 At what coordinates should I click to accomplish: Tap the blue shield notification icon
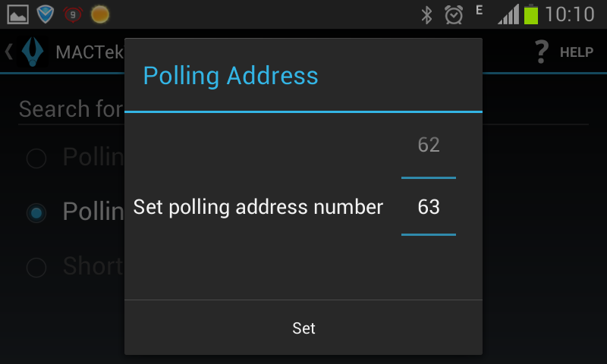click(x=46, y=14)
